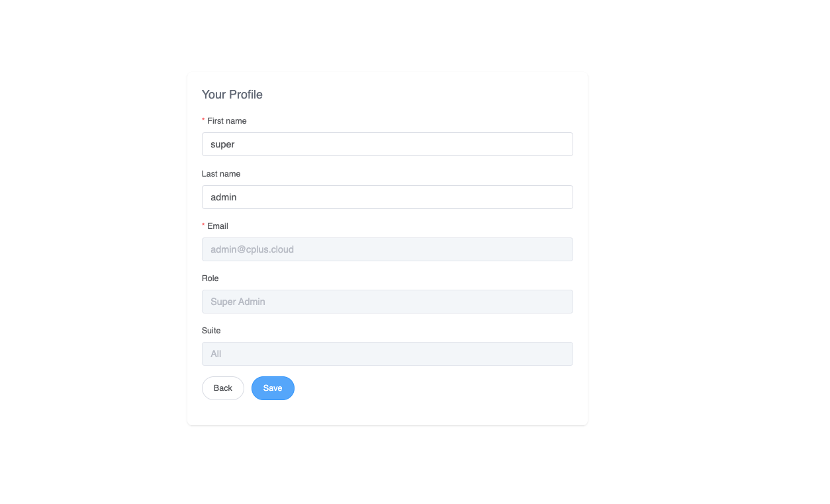This screenshot has width=830, height=504.
Task: Focus the First name input field
Action: tap(387, 144)
